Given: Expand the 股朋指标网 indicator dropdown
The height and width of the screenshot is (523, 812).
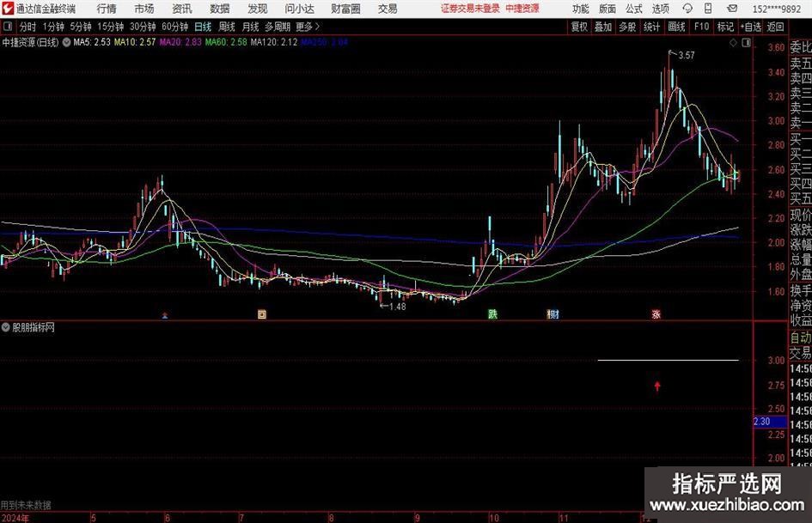Looking at the screenshot, I should point(6,327).
